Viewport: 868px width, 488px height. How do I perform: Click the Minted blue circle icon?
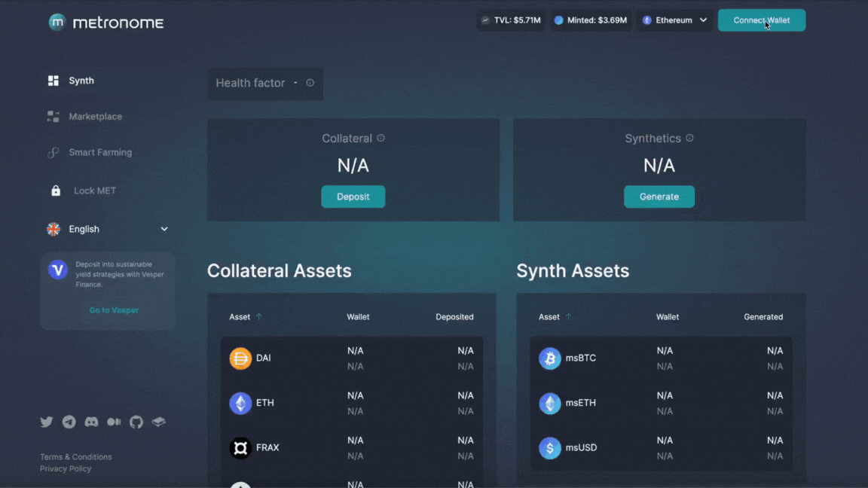tap(559, 20)
